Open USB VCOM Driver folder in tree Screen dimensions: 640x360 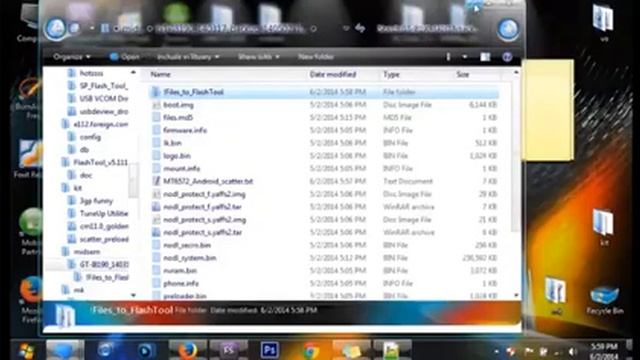103,98
